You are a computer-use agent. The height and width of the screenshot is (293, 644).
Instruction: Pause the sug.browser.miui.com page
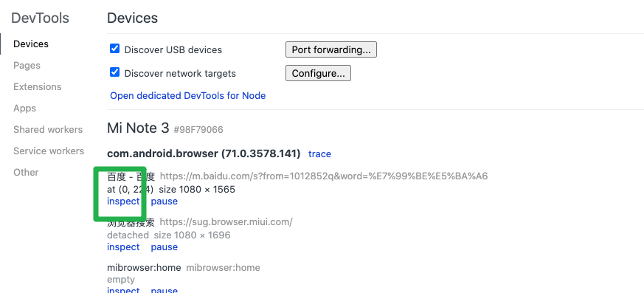(x=165, y=247)
